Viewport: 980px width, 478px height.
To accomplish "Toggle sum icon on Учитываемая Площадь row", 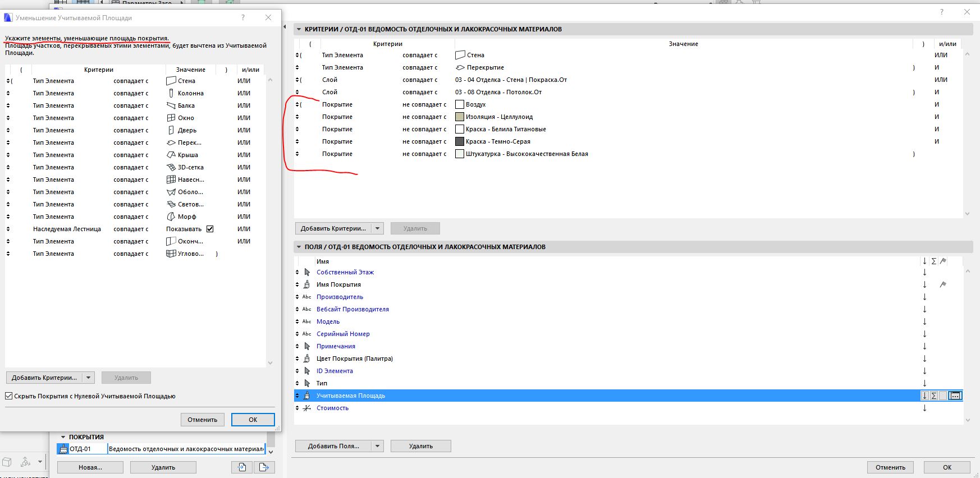I will (934, 396).
